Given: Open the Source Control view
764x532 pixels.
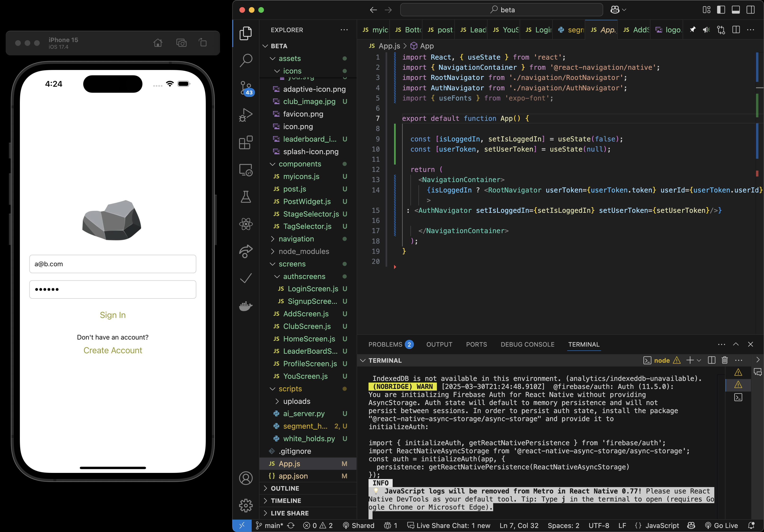Looking at the screenshot, I should (x=246, y=87).
